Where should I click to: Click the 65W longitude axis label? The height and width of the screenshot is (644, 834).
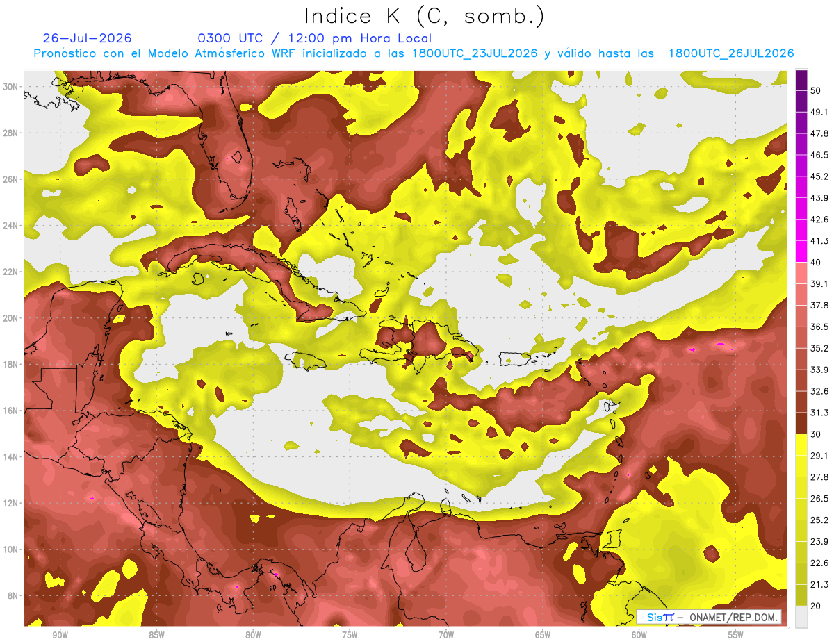(543, 636)
